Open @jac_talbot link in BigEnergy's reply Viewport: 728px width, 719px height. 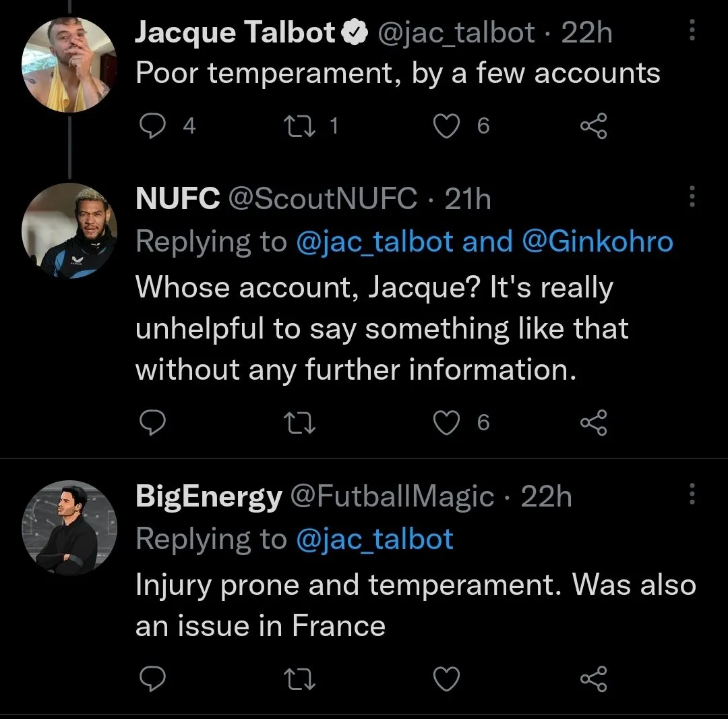click(374, 539)
